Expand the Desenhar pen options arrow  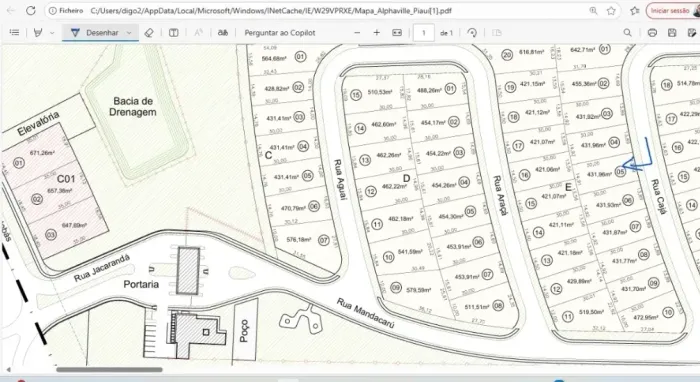point(129,33)
